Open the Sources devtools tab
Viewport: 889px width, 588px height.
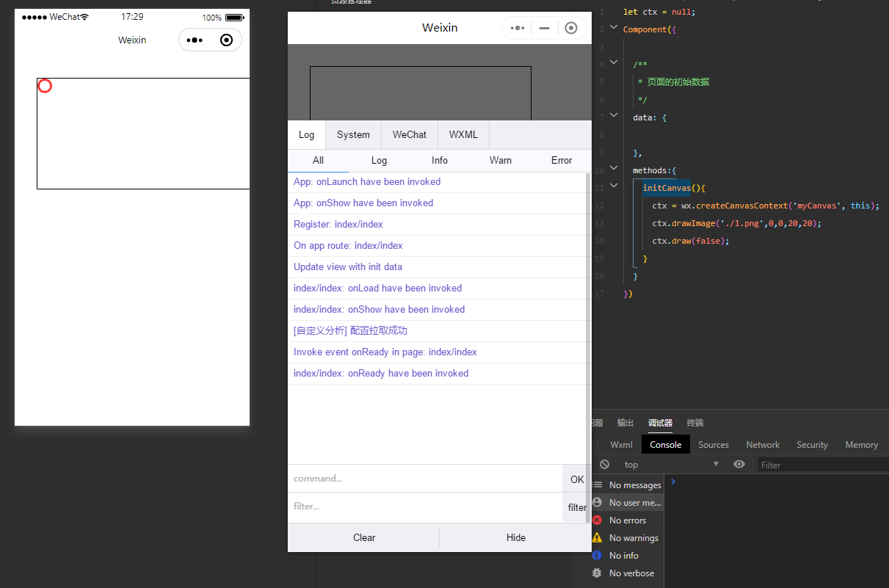click(x=714, y=444)
